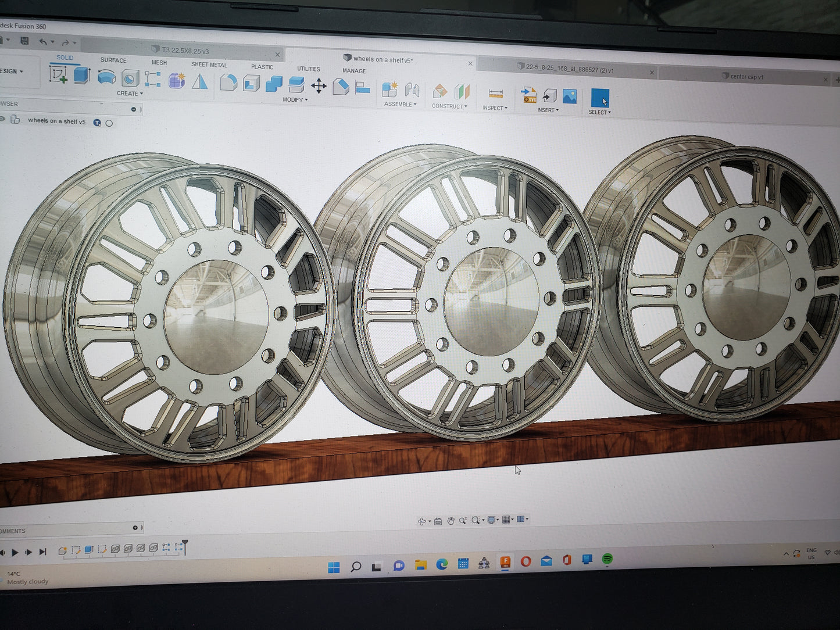The height and width of the screenshot is (630, 840).
Task: Open Spotify from the taskbar
Action: (607, 559)
